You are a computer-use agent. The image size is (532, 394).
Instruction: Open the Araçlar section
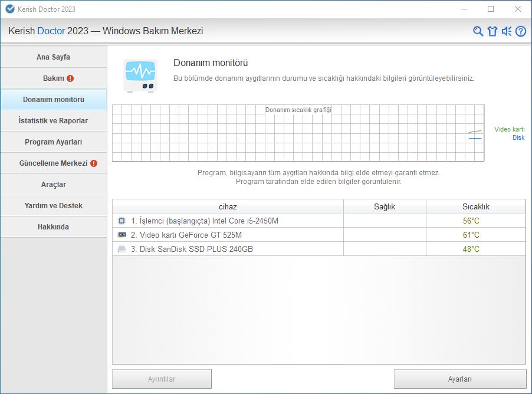54,184
